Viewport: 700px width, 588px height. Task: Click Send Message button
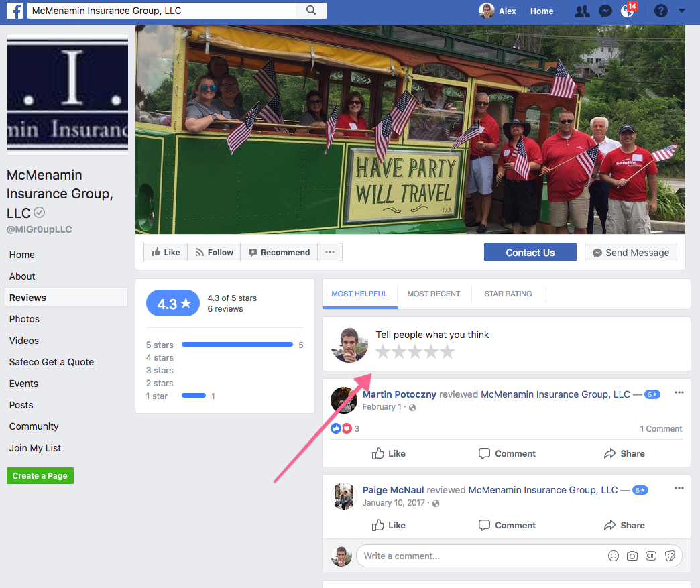pos(631,253)
